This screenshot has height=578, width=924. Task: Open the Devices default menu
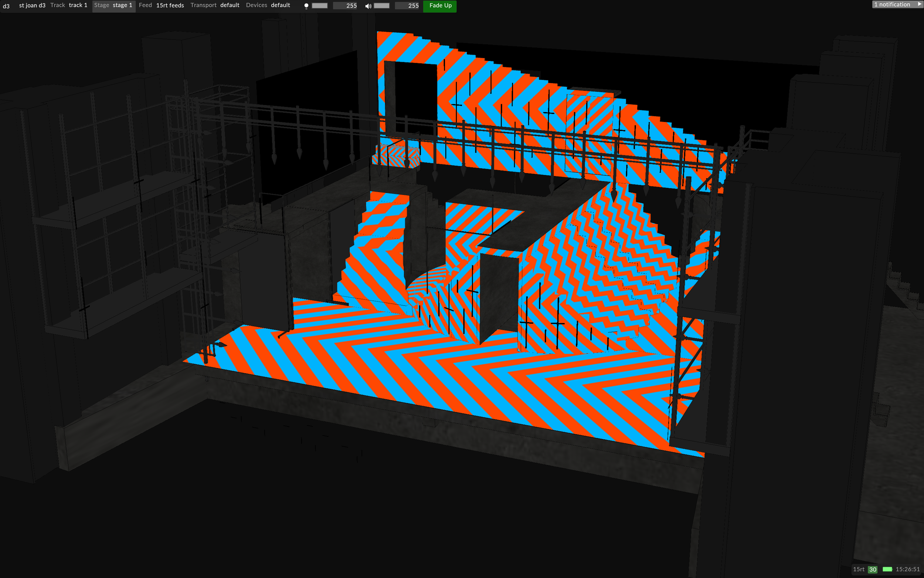click(268, 5)
